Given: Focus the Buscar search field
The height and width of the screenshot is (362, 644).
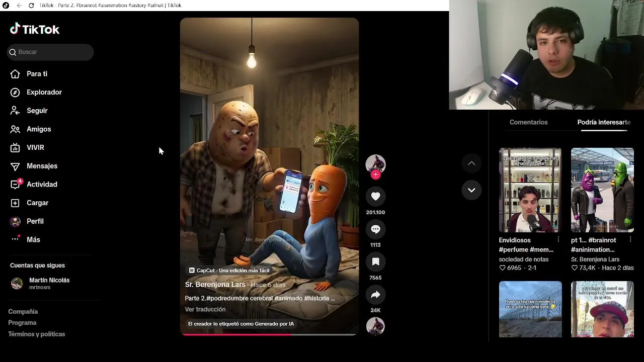Looking at the screenshot, I should pyautogui.click(x=50, y=52).
